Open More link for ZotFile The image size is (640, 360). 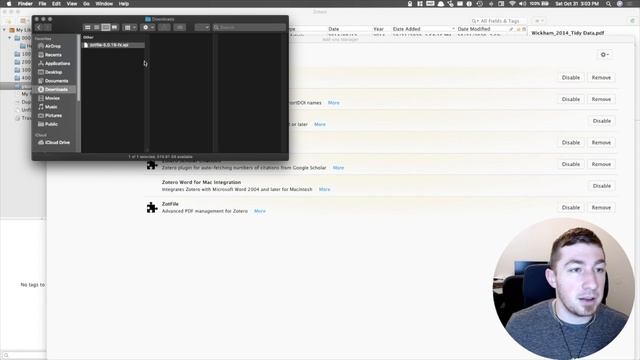pos(260,211)
